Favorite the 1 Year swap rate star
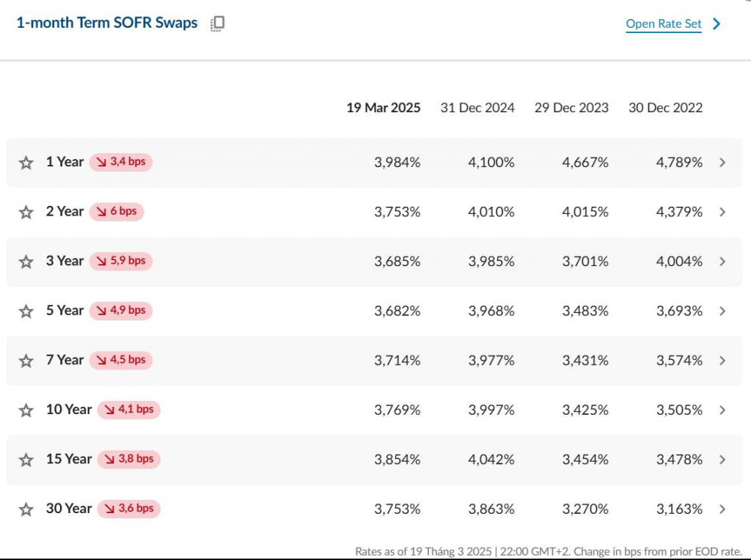The image size is (751, 560). pyautogui.click(x=26, y=163)
